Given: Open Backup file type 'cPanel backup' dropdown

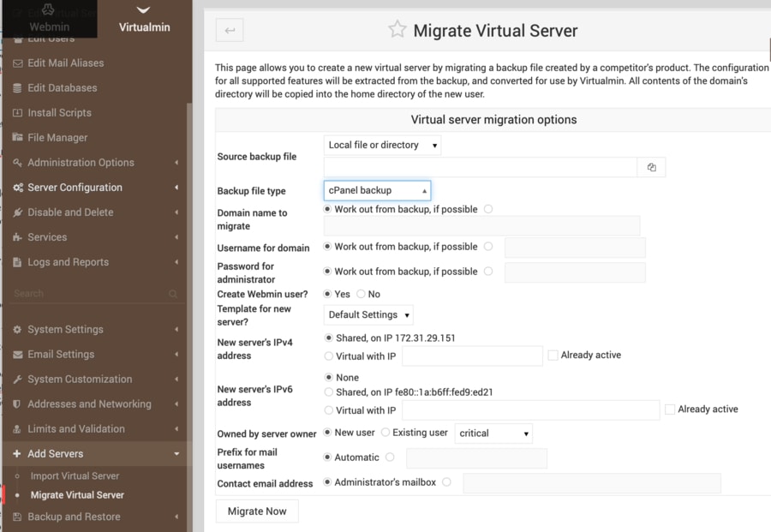Looking at the screenshot, I should click(x=377, y=190).
